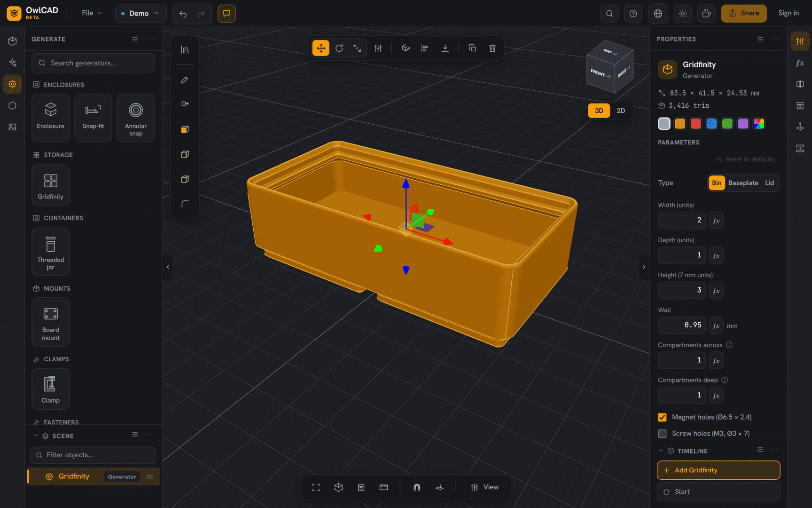Click the ruler measure icon in bottom bar

383,487
